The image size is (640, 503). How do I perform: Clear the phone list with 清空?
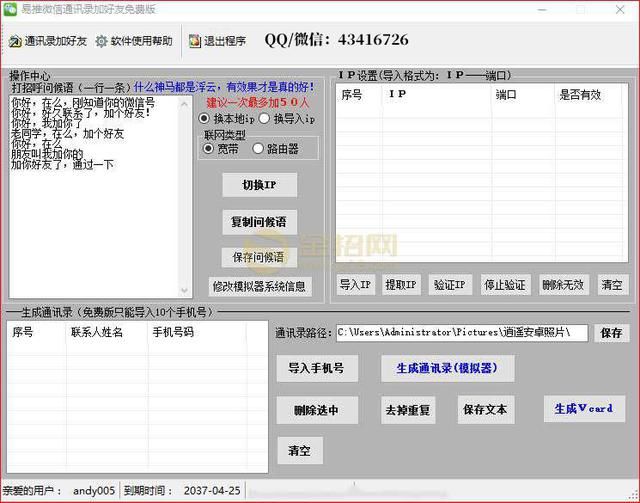(x=300, y=450)
